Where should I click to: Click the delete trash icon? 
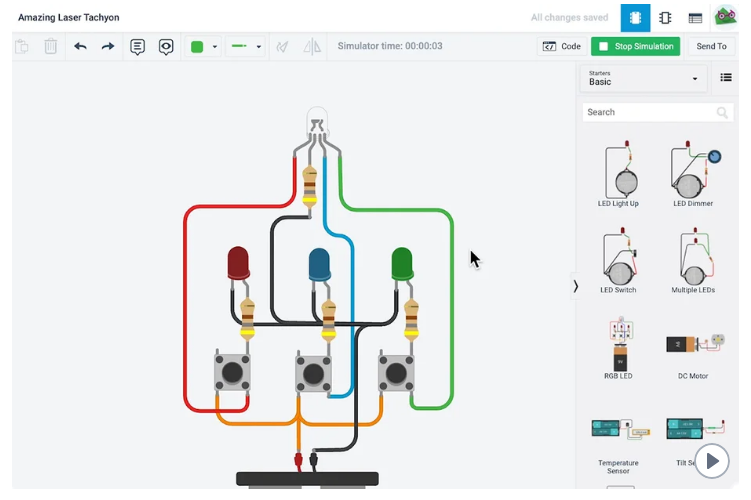[51, 46]
